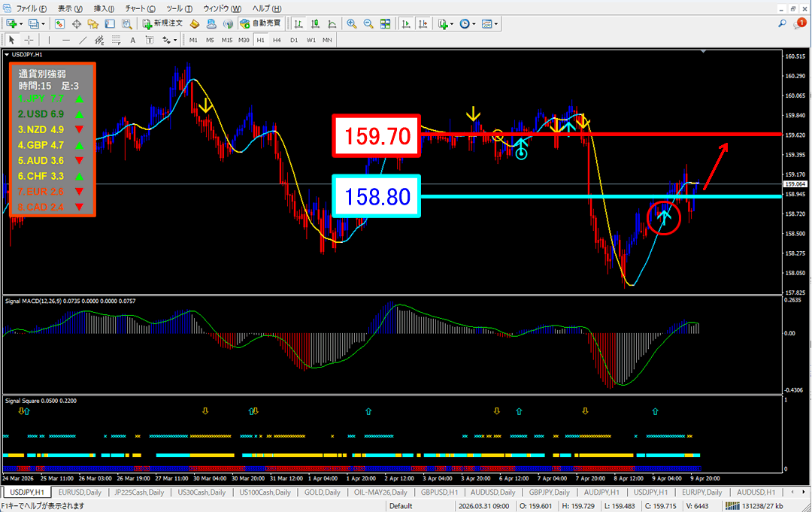Select the H4 timeframe button
812x512 pixels.
(x=277, y=40)
